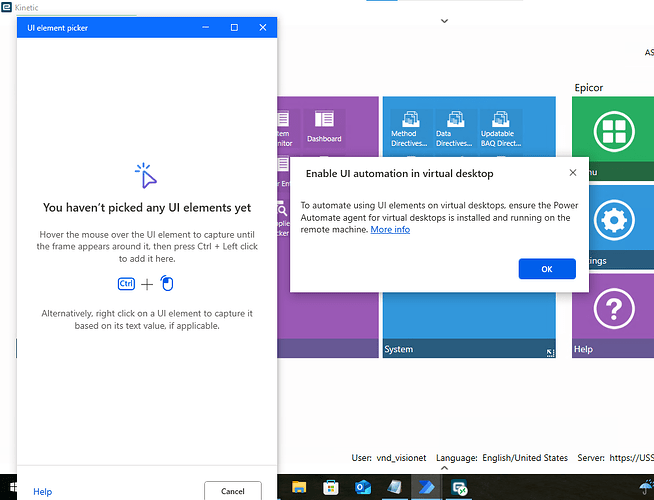This screenshot has height=500, width=654.
Task: Click the UI element picker title bar text
Action: tap(58, 28)
